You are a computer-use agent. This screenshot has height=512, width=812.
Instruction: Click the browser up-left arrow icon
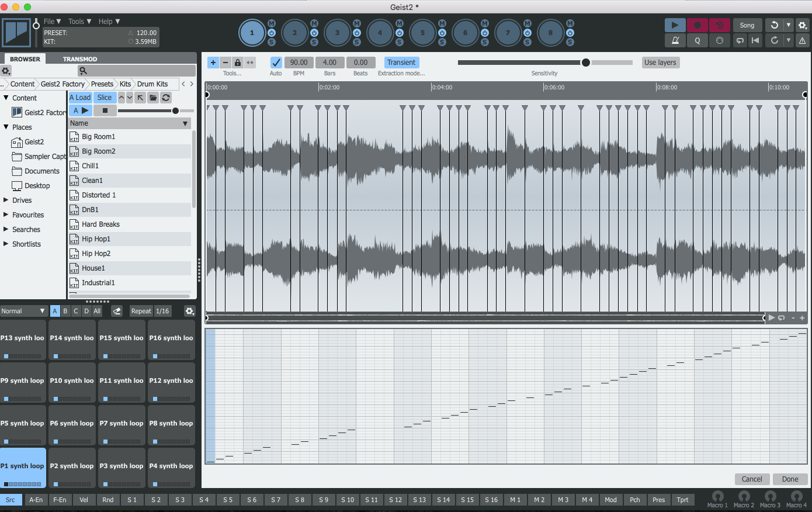140,98
